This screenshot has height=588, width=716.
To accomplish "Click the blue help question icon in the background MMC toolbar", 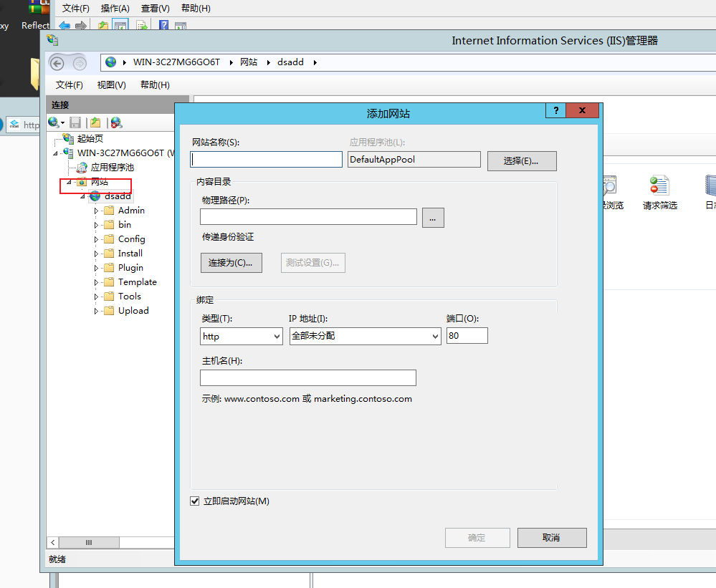I will coord(163,25).
